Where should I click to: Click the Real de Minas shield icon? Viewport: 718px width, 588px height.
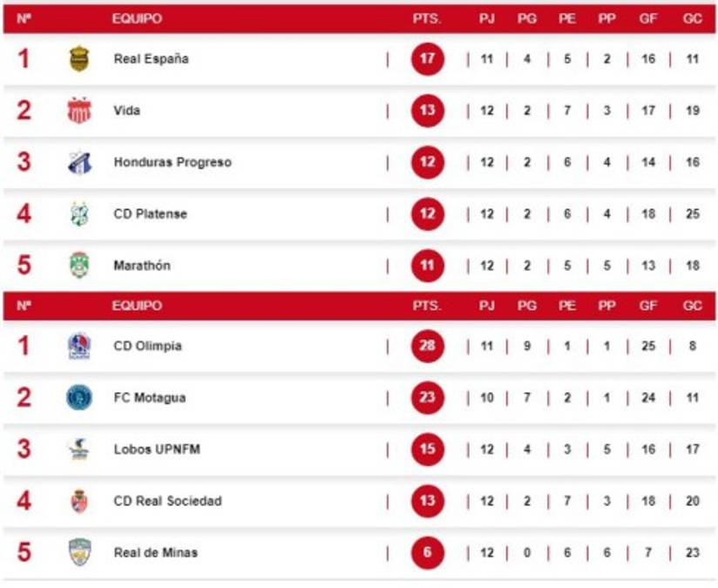79,552
